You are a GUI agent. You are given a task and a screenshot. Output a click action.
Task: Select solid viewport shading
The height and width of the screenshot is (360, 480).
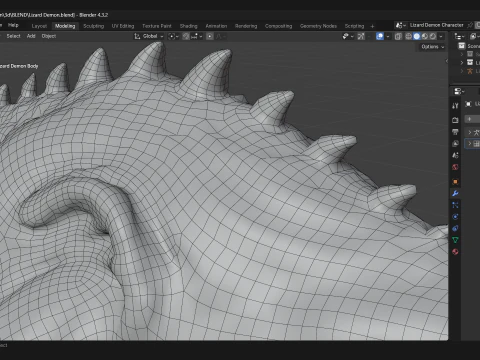pyautogui.click(x=416, y=36)
